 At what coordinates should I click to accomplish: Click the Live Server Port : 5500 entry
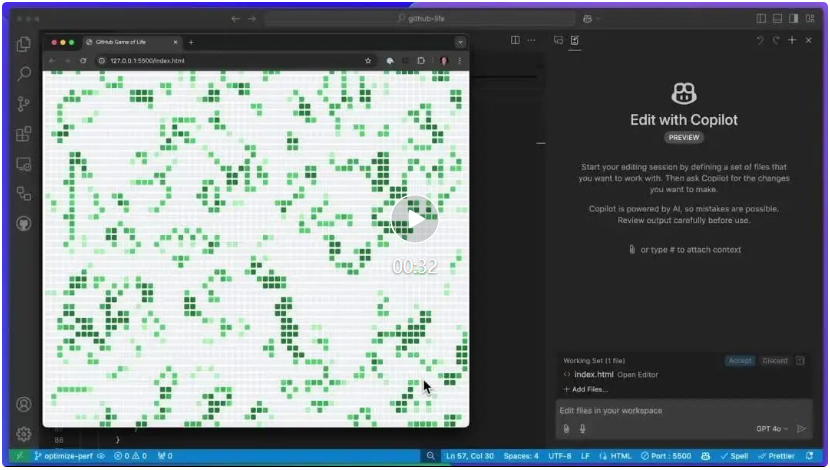[x=666, y=456]
